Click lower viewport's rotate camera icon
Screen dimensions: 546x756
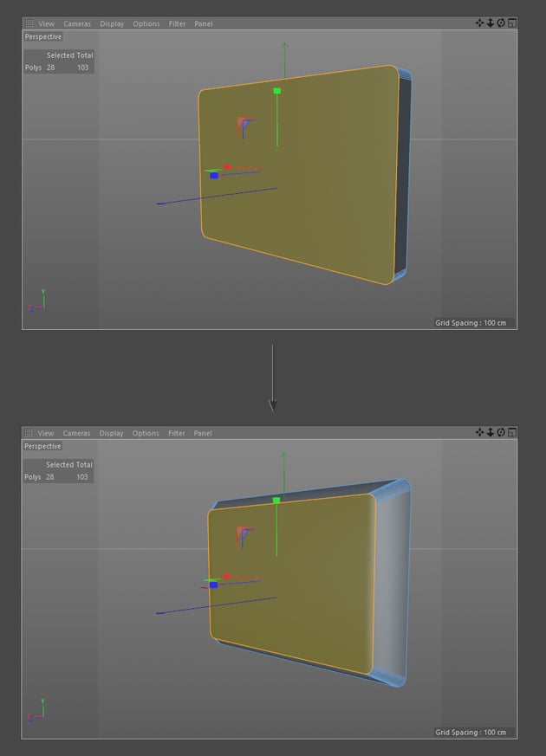coord(501,432)
